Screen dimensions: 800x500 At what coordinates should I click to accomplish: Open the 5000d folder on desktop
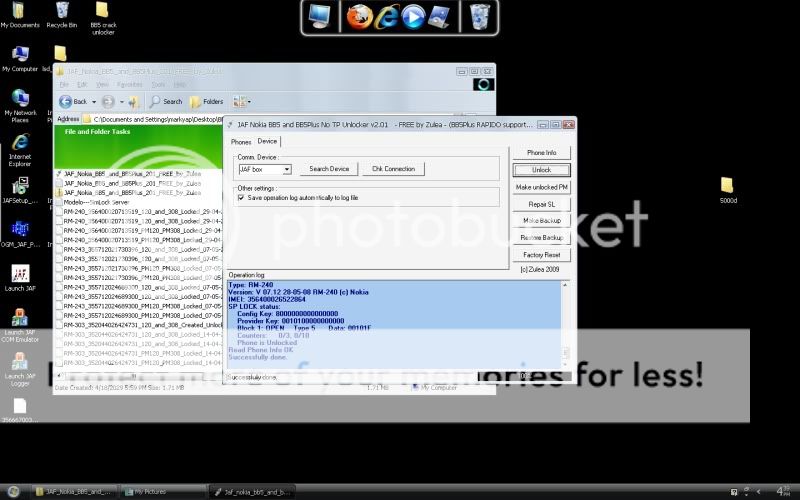[727, 187]
